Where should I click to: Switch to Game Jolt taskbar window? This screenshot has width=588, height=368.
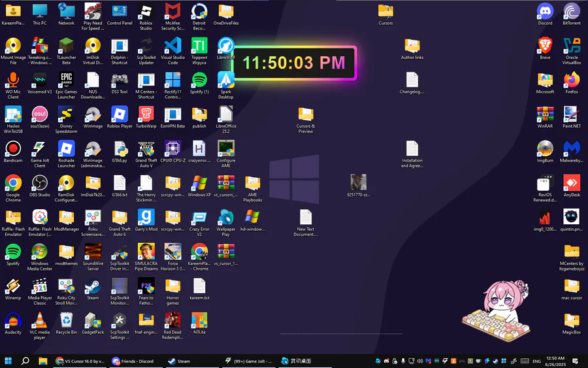(x=248, y=361)
